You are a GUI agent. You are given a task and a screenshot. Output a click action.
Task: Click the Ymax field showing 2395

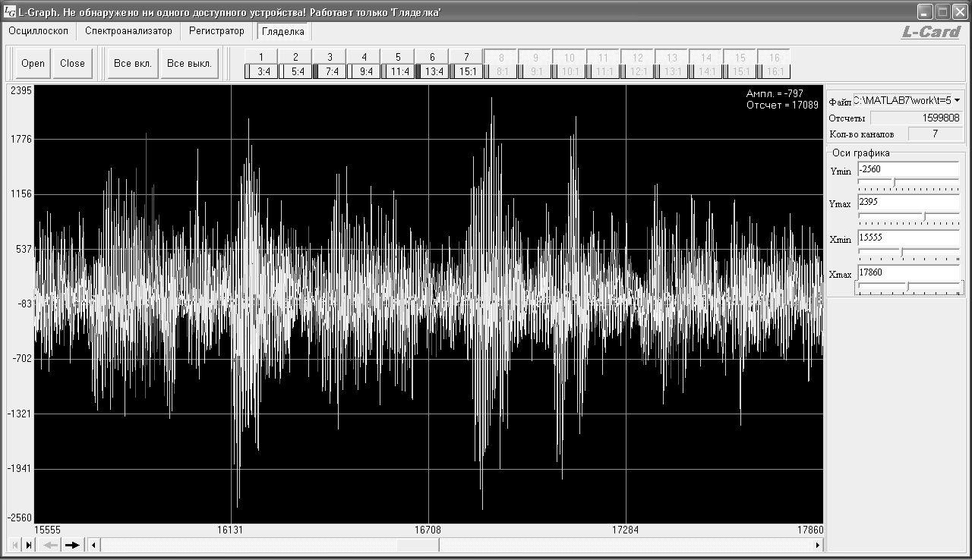click(908, 203)
